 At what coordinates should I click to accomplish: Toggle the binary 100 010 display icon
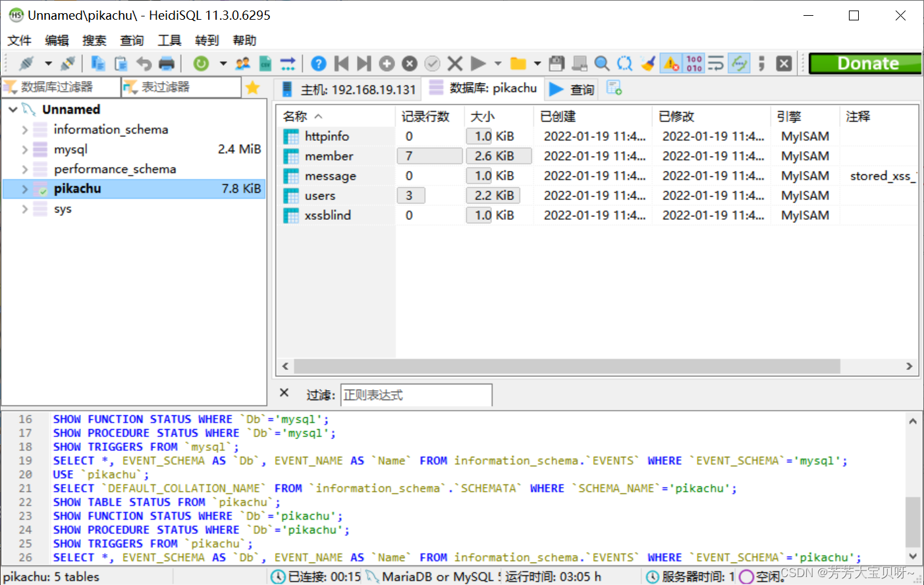[x=694, y=63]
